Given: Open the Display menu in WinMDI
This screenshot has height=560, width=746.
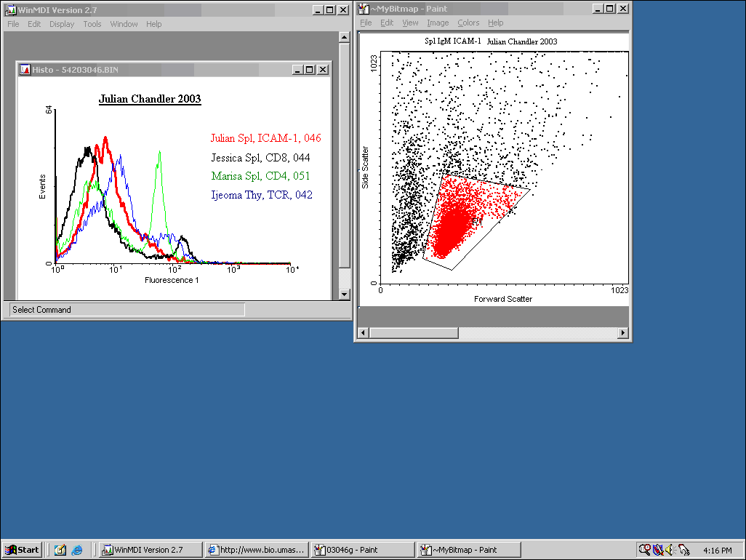Looking at the screenshot, I should (x=62, y=24).
